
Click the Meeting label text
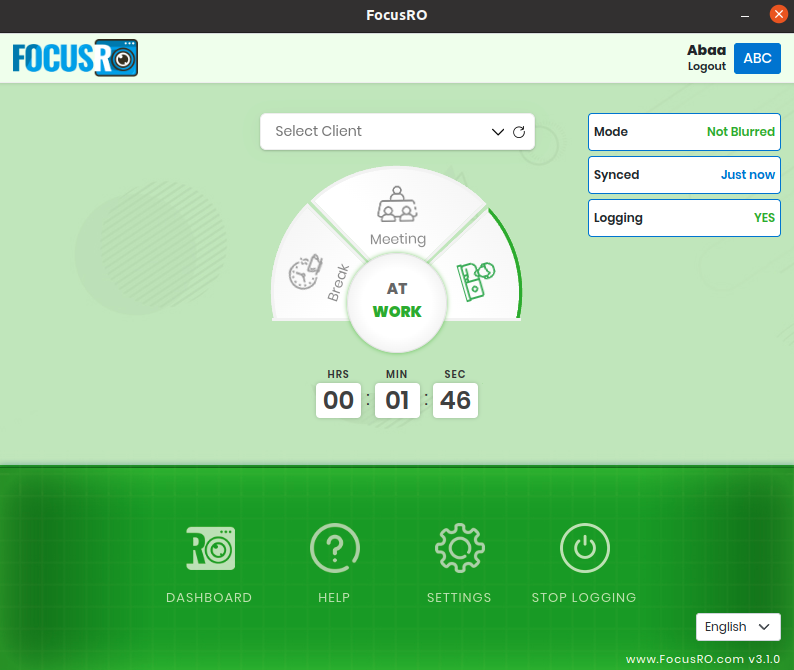pyautogui.click(x=398, y=239)
